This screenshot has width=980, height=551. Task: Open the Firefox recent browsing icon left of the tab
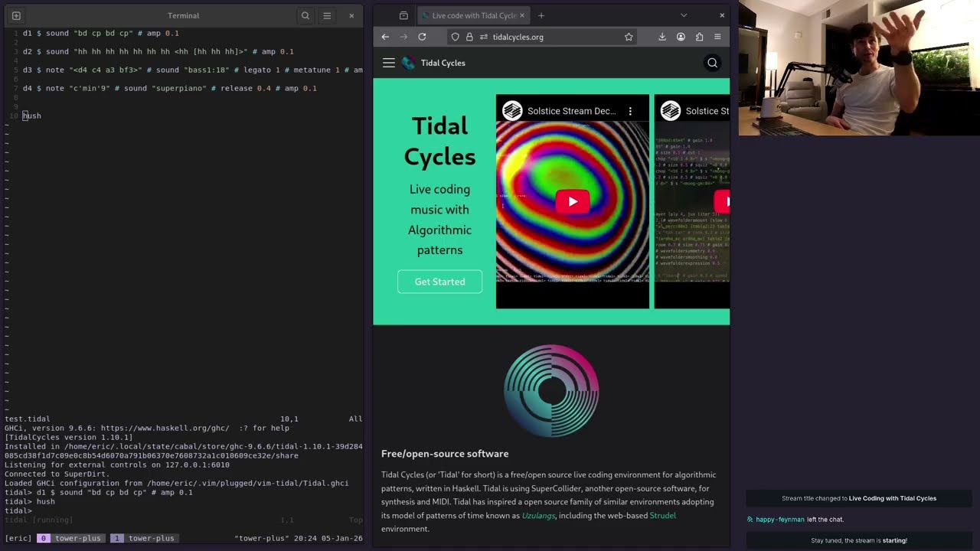pos(403,15)
